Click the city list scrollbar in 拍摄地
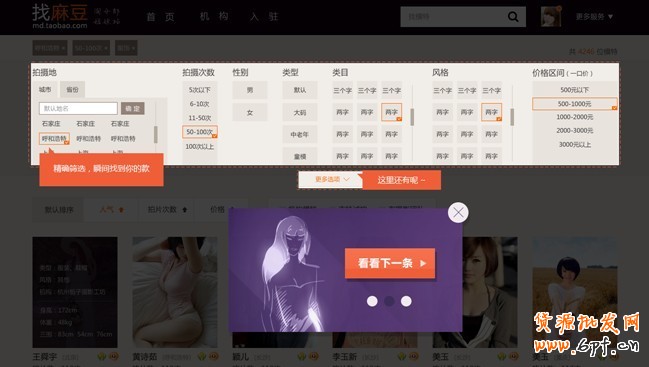Viewport: 649px width, 367px height. (156, 134)
